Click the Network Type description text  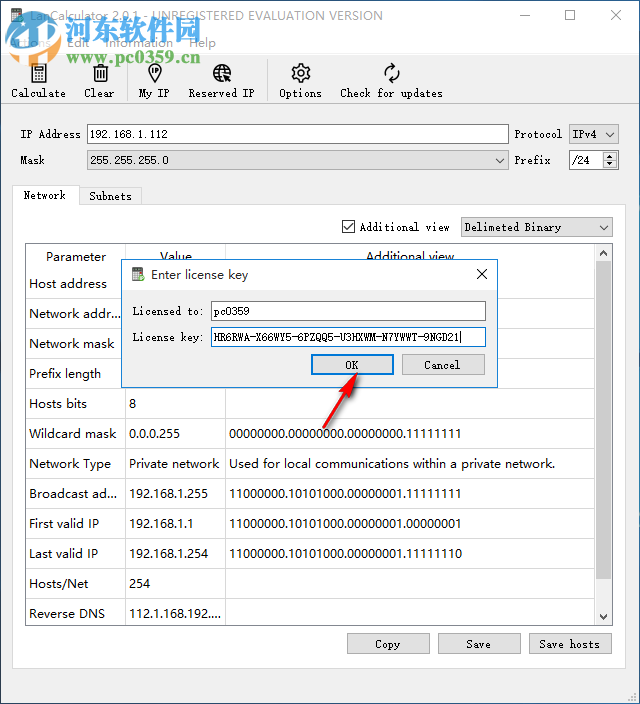coord(392,464)
